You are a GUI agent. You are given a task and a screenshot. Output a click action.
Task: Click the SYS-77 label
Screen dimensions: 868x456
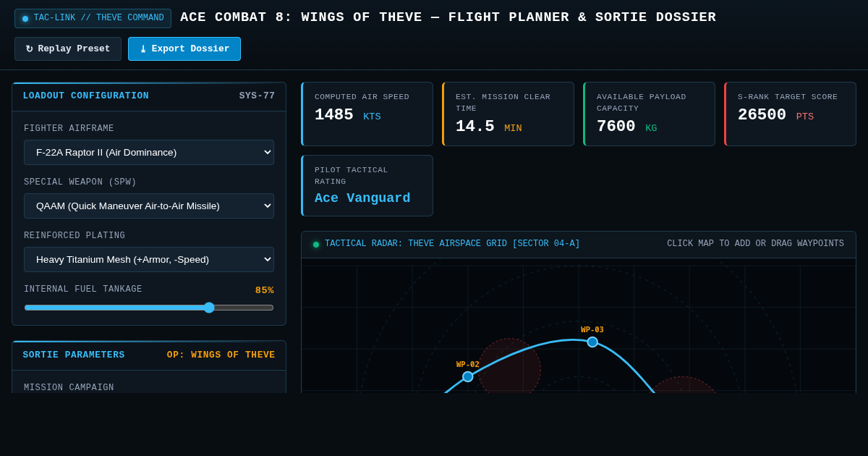pos(257,96)
